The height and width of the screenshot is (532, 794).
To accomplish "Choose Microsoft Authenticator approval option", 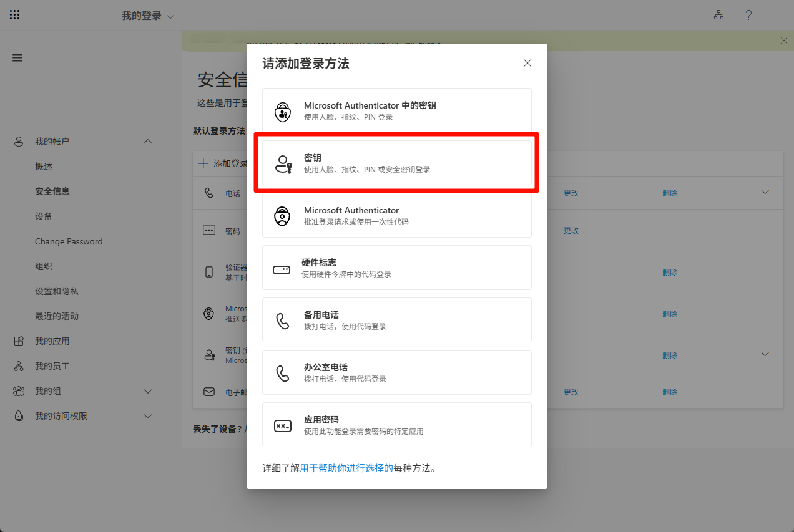I will click(397, 215).
